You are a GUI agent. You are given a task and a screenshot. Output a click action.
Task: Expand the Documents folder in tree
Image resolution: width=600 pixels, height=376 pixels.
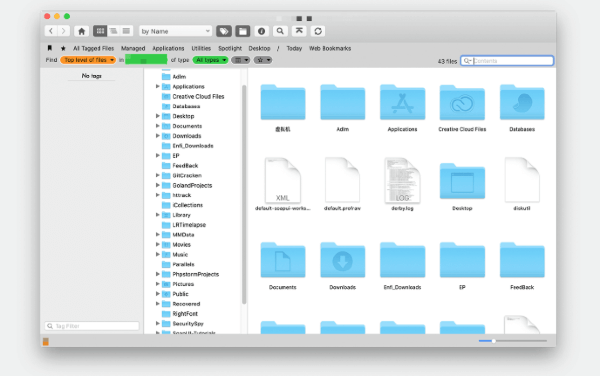click(x=157, y=126)
